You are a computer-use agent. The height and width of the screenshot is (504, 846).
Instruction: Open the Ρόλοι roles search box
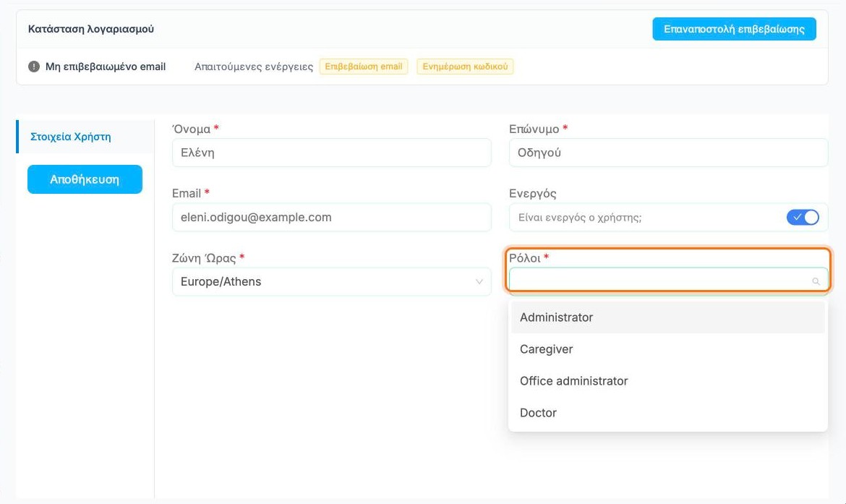[x=668, y=281]
